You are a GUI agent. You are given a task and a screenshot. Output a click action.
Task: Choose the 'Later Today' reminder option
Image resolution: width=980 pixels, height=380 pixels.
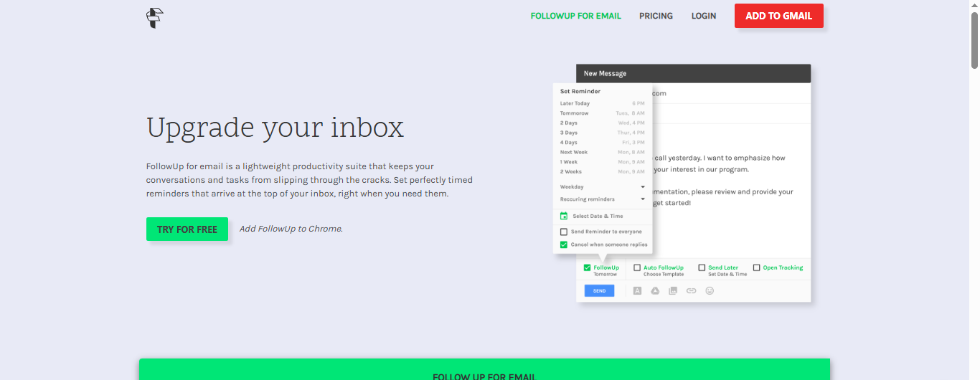[x=603, y=103]
